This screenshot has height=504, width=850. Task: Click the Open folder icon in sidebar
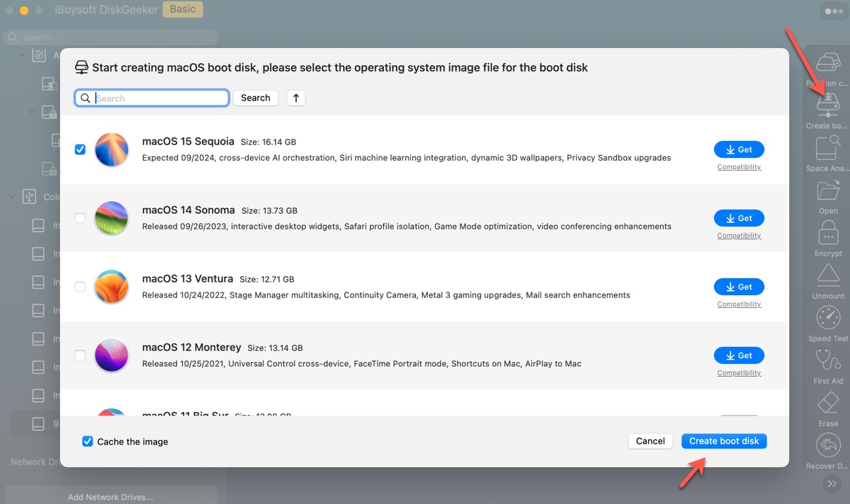[x=827, y=192]
